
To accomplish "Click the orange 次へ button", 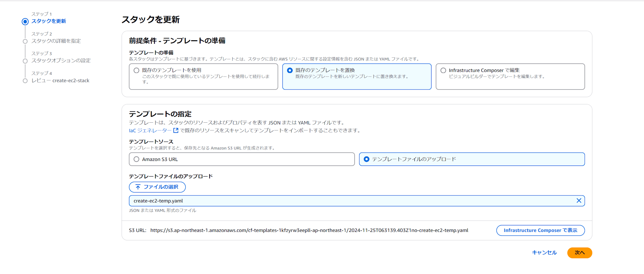I will pyautogui.click(x=580, y=253).
